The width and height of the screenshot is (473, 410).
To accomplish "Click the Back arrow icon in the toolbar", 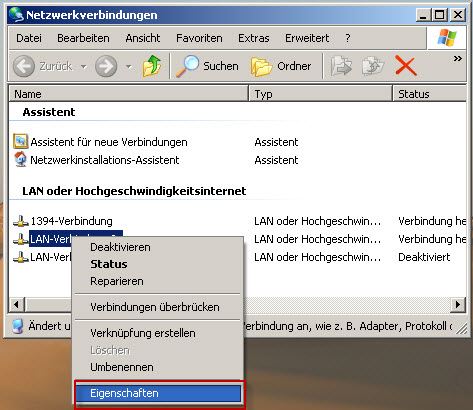I will click(x=24, y=66).
